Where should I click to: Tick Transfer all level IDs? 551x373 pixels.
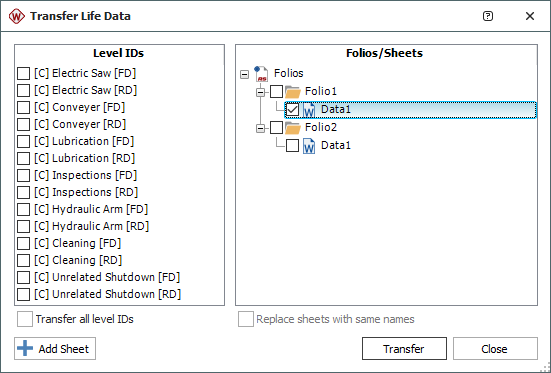(x=25, y=319)
